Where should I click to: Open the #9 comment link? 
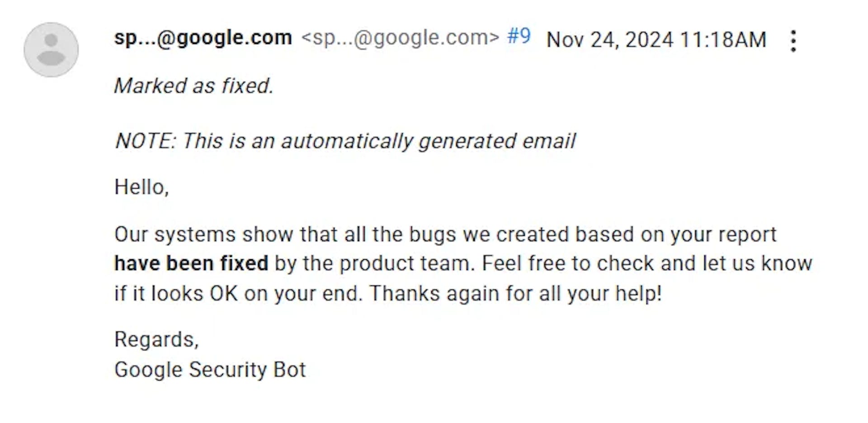tap(519, 36)
